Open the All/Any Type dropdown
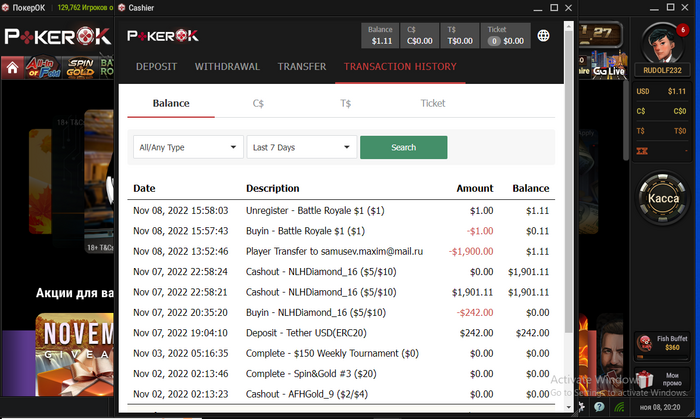The width and height of the screenshot is (700, 419). pyautogui.click(x=188, y=147)
